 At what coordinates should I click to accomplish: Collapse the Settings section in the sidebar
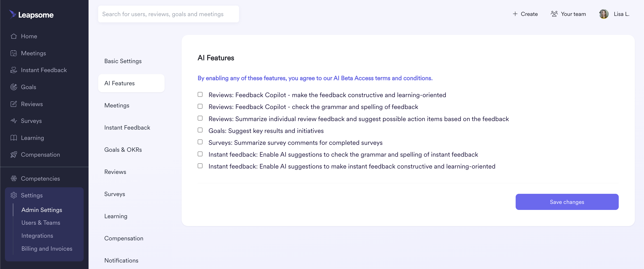point(44,195)
